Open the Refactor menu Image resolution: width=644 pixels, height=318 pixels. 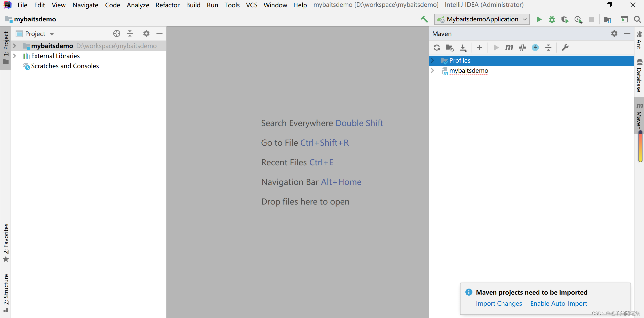click(167, 5)
